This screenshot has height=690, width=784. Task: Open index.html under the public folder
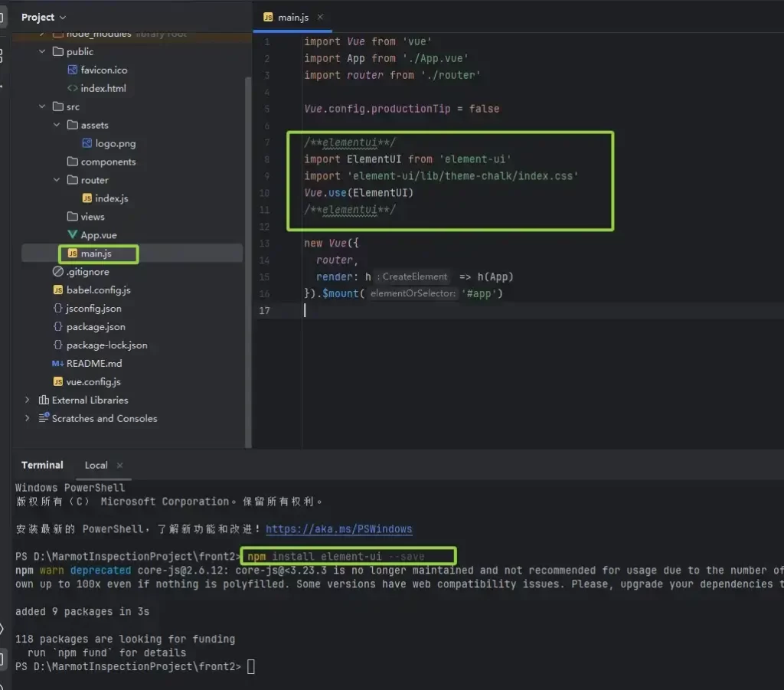(x=103, y=88)
